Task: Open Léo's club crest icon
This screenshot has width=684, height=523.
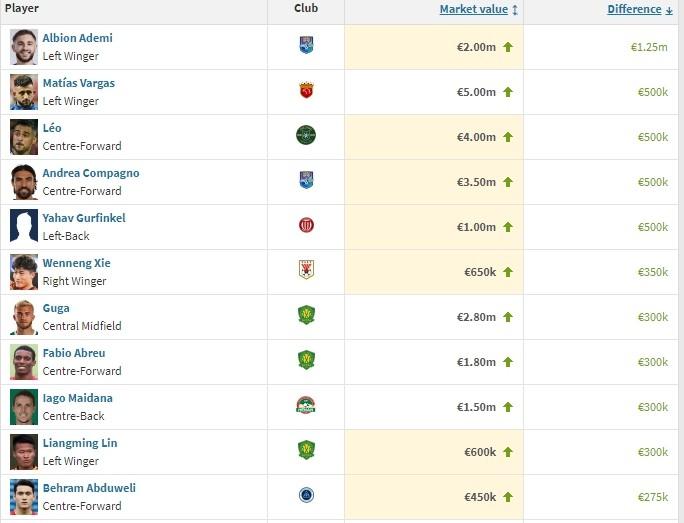Action: click(x=306, y=135)
